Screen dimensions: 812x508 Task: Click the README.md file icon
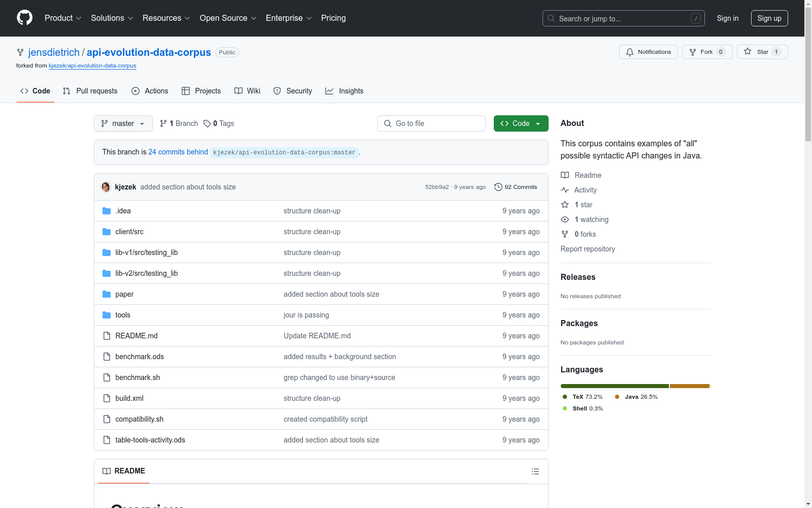pyautogui.click(x=107, y=336)
